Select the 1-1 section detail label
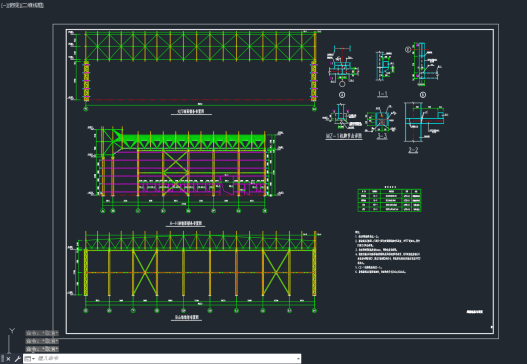527x364 pixels. click(x=382, y=94)
